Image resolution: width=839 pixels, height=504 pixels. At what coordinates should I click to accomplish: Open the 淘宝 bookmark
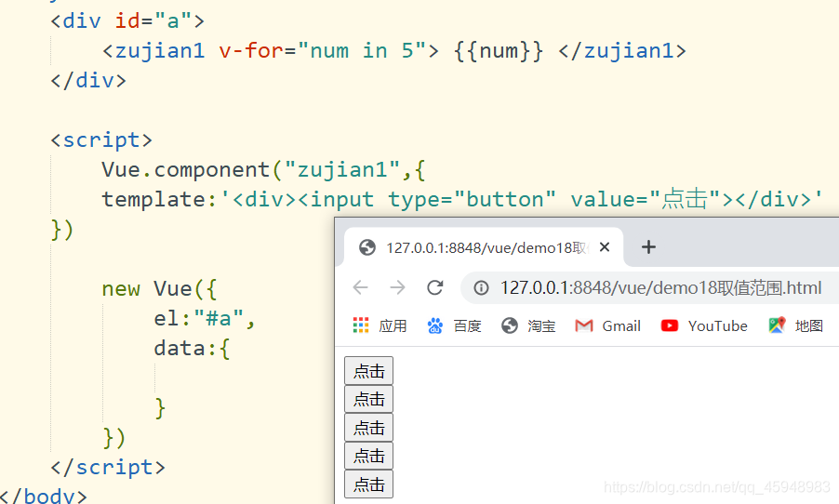pyautogui.click(x=528, y=325)
